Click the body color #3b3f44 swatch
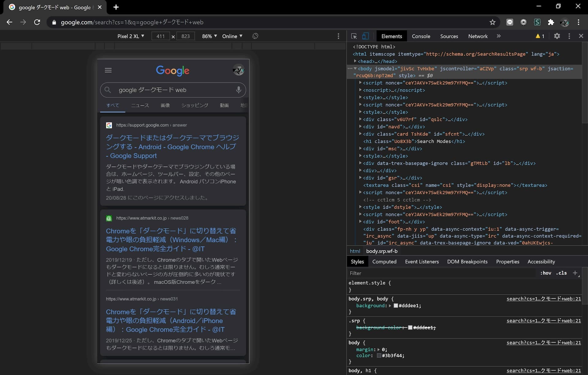The height and width of the screenshot is (375, 588). 379,355
